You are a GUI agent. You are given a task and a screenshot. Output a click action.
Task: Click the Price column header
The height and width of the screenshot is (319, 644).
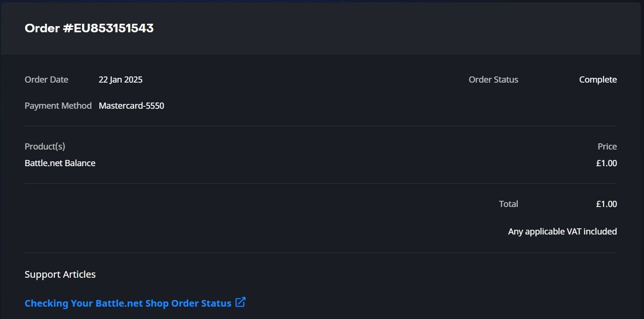[x=607, y=146]
